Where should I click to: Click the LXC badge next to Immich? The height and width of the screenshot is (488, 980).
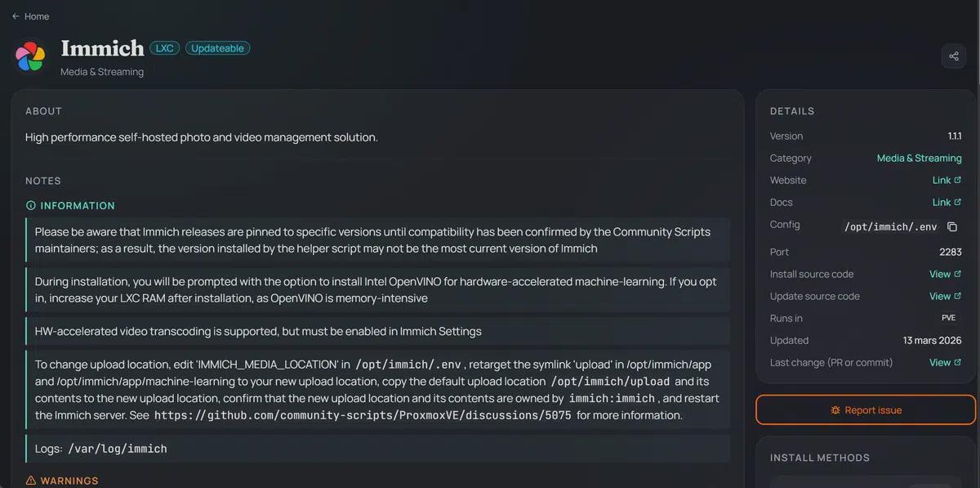coord(164,48)
